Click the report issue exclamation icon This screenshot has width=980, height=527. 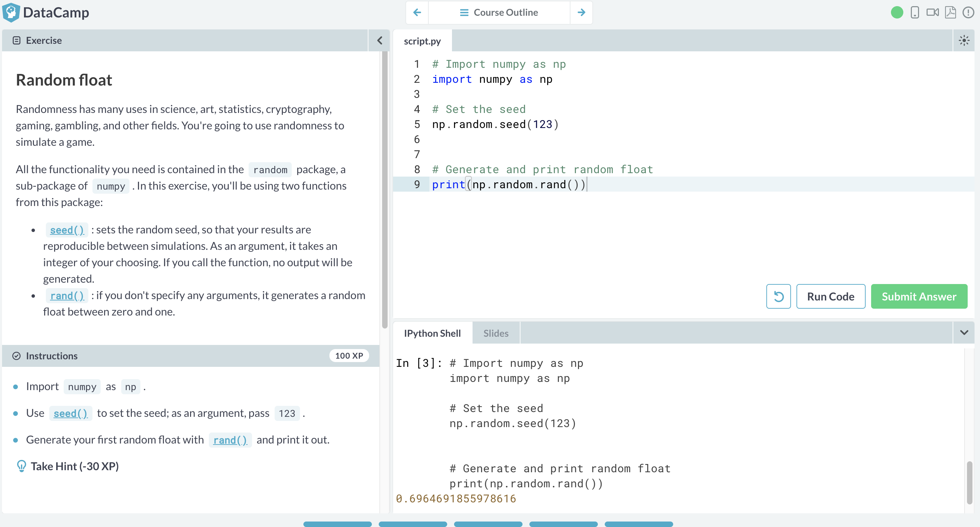coord(968,13)
